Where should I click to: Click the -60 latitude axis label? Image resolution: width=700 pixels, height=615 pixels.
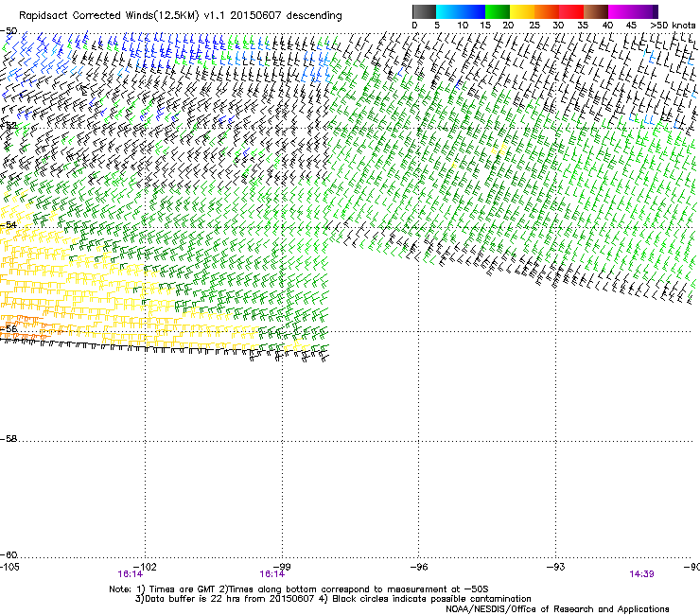pyautogui.click(x=9, y=554)
